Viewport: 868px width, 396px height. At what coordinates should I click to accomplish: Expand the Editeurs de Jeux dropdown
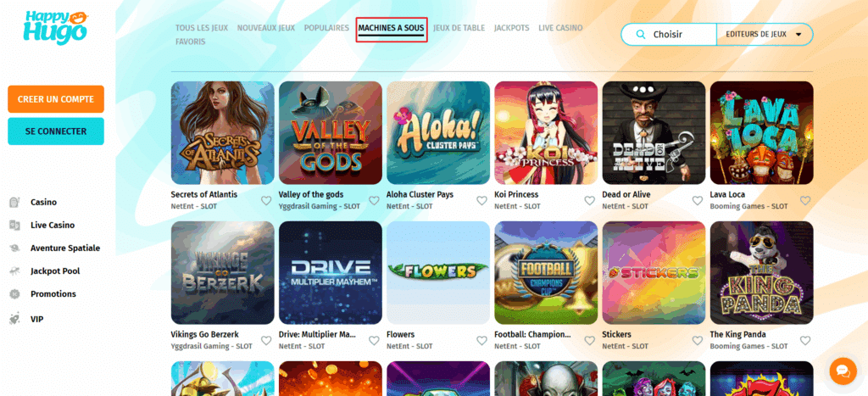tap(765, 34)
